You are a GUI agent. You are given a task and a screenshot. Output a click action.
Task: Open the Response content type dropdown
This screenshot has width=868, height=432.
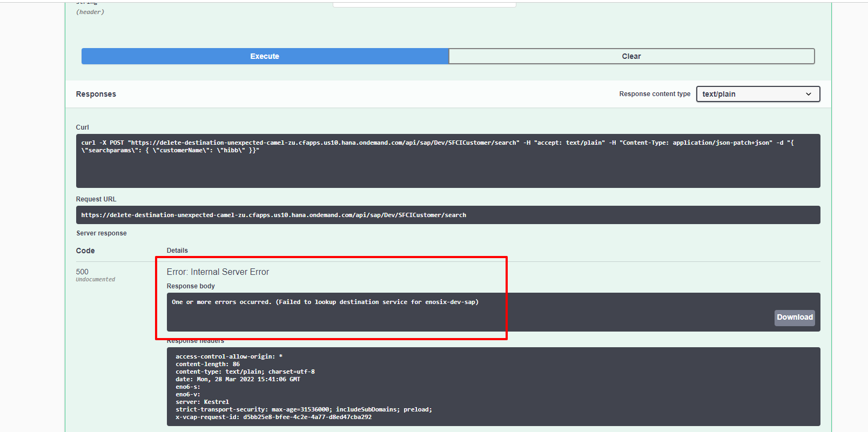[x=758, y=94]
